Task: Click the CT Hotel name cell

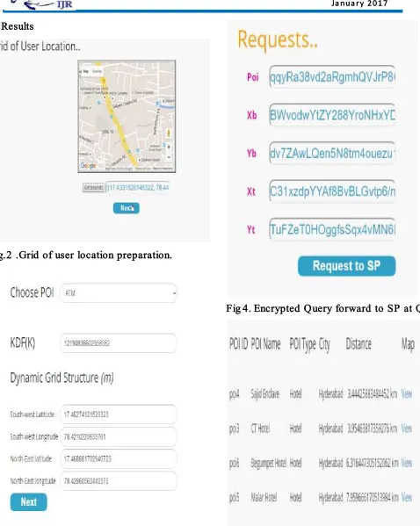Action: click(x=260, y=429)
